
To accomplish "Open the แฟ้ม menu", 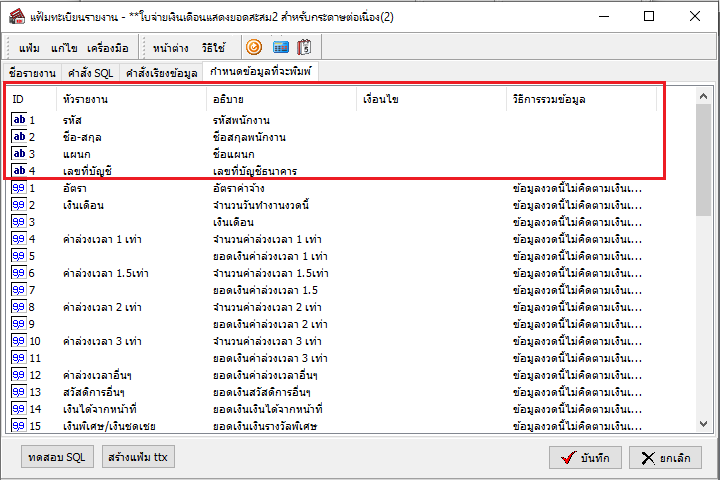I will coord(29,48).
